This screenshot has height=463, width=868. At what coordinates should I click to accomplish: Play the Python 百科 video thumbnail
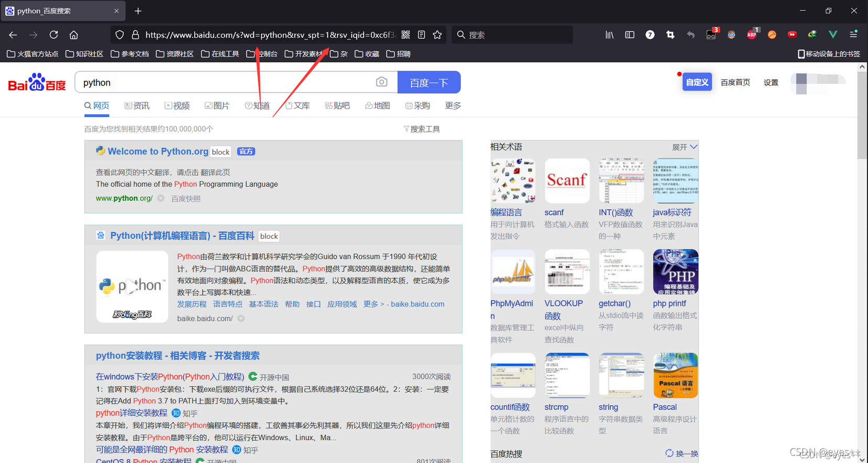click(x=133, y=286)
